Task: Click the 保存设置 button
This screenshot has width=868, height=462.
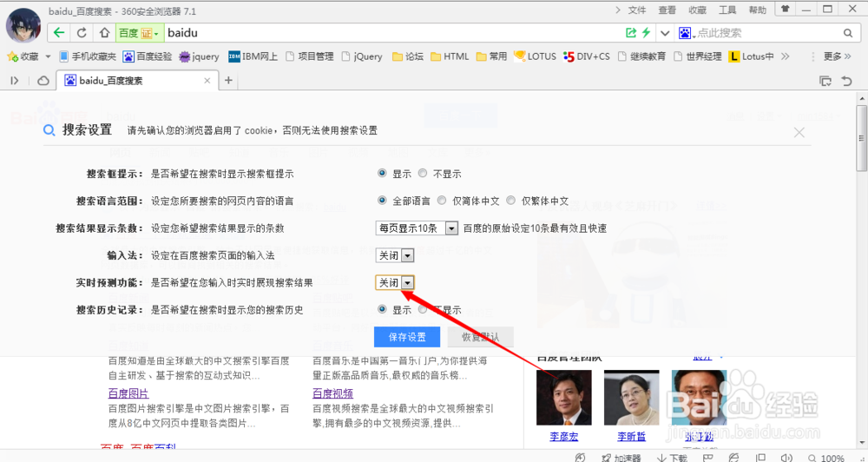Action: click(407, 337)
